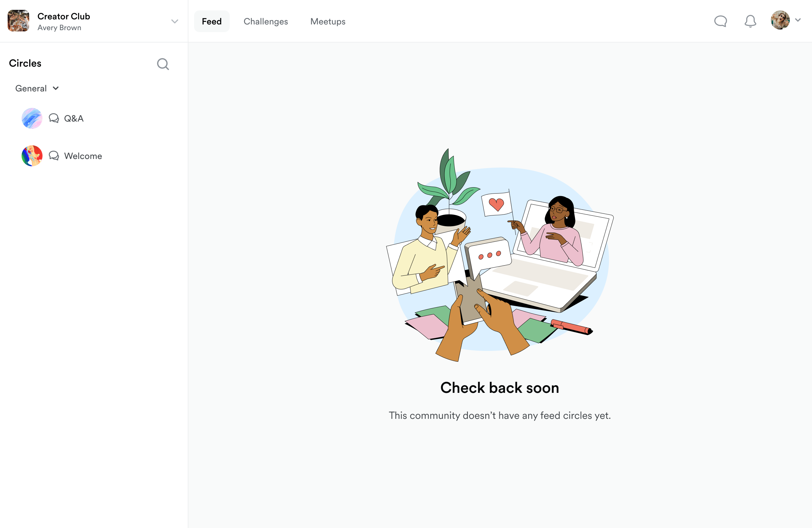
Task: Expand the profile menu chevron
Action: click(798, 20)
